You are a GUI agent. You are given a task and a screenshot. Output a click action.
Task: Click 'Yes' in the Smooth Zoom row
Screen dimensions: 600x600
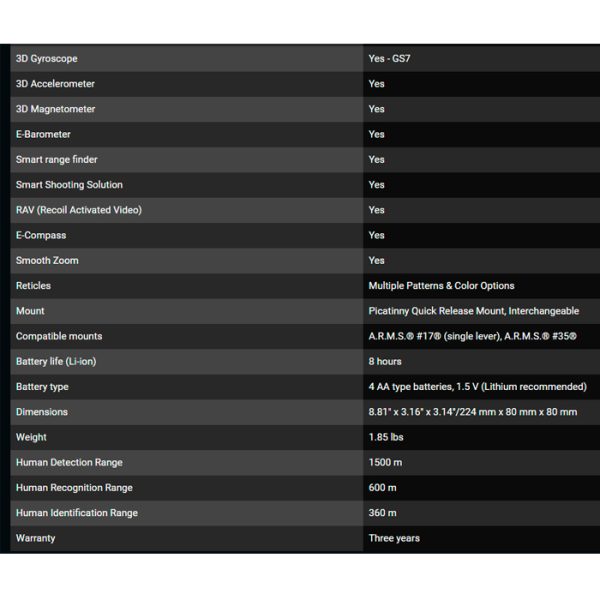tap(377, 261)
